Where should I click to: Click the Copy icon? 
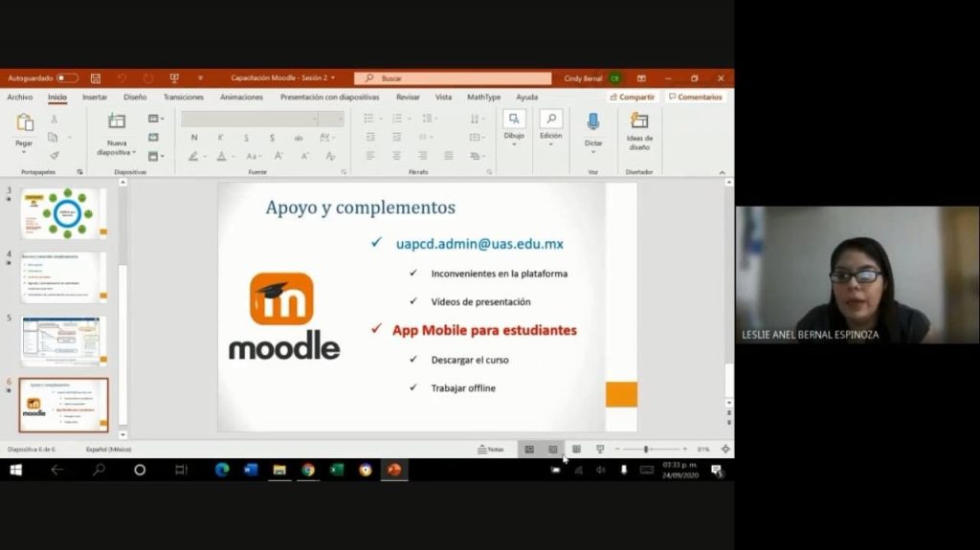pyautogui.click(x=54, y=137)
